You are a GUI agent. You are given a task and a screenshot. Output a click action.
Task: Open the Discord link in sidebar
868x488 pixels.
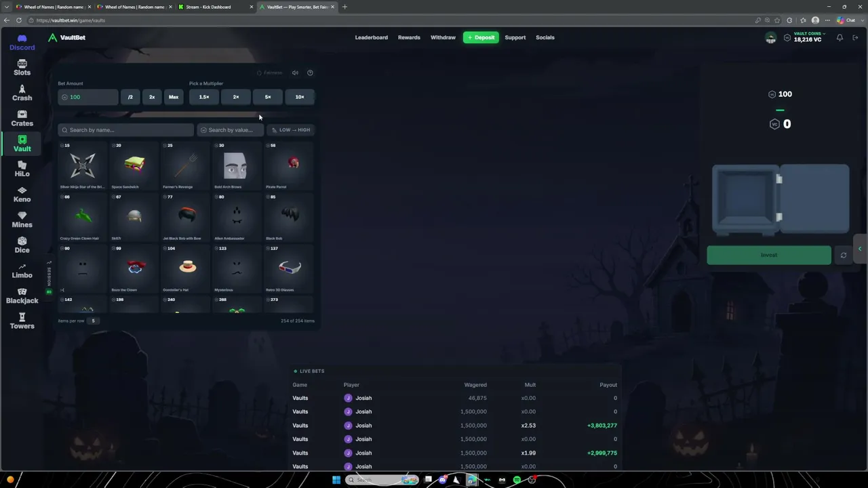pyautogui.click(x=22, y=43)
